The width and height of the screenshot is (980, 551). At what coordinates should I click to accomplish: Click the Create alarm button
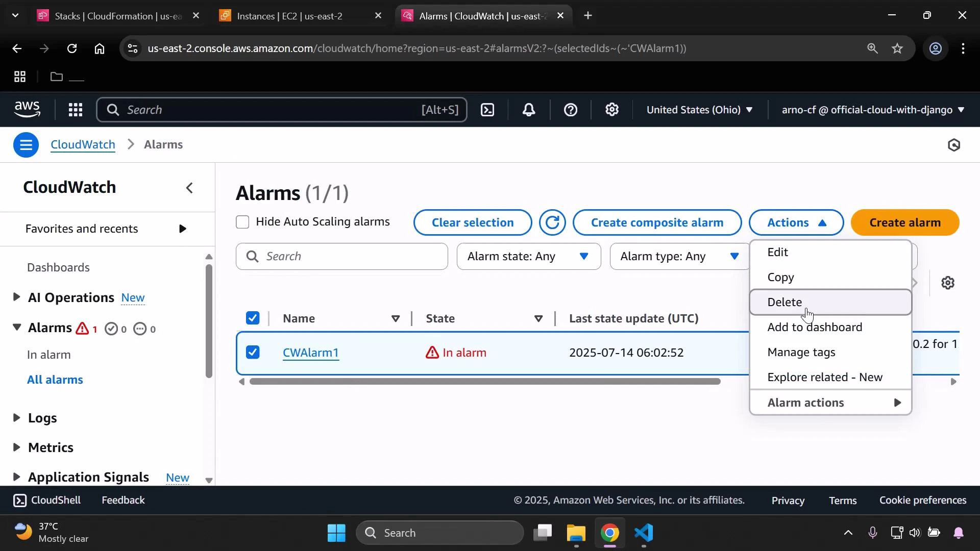click(x=905, y=222)
